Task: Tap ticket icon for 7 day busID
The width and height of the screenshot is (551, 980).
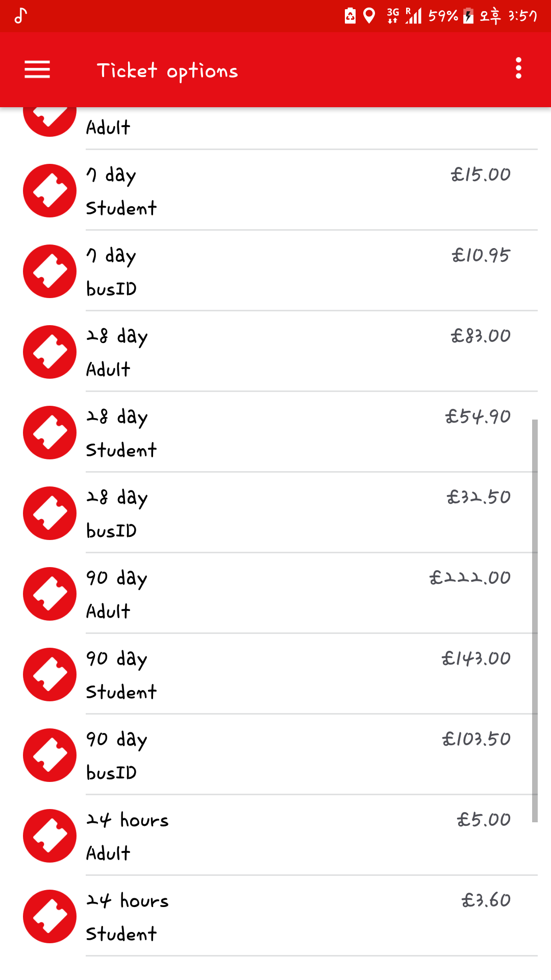Action: (49, 271)
